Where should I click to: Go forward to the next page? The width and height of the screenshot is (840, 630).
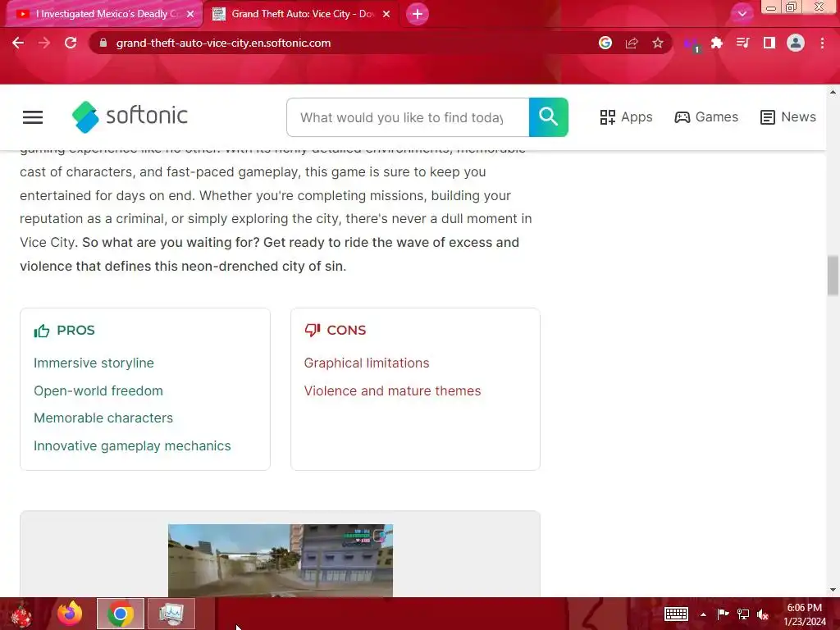[x=44, y=43]
